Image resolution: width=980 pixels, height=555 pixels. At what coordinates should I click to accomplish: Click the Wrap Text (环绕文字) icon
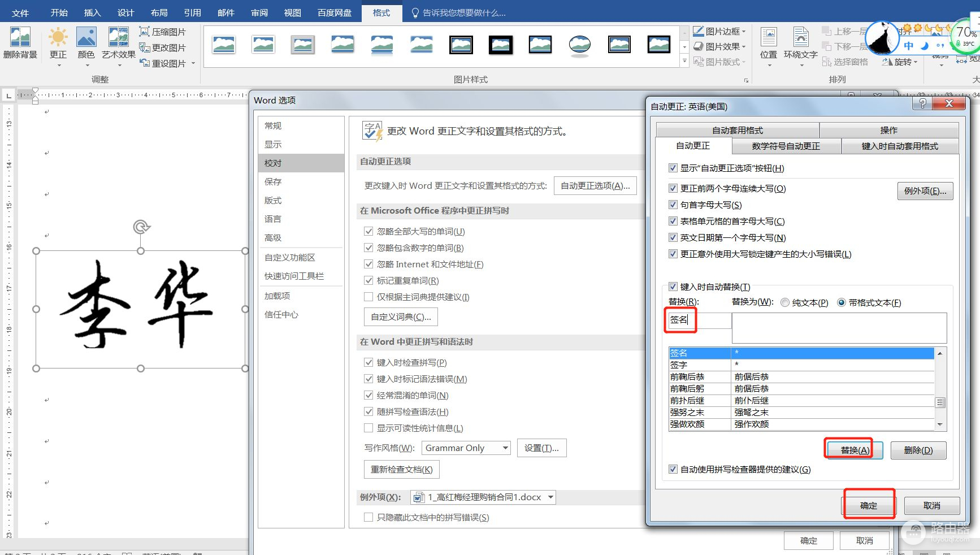pyautogui.click(x=800, y=38)
